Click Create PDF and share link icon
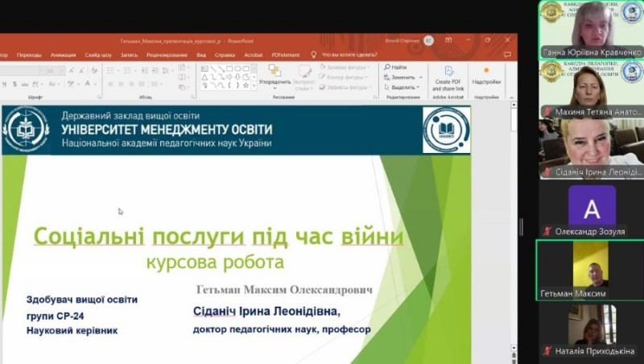The height and width of the screenshot is (364, 644). (x=448, y=77)
